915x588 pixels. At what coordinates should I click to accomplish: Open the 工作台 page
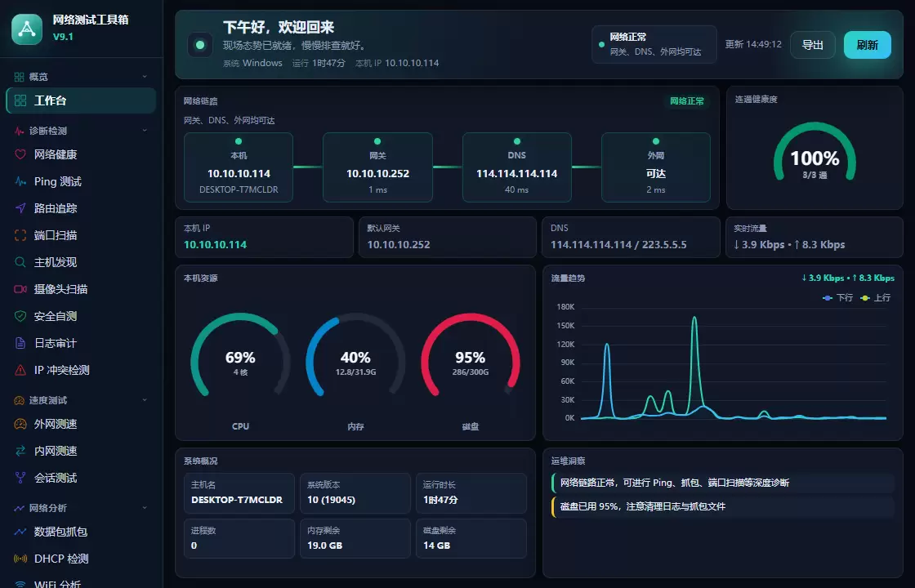pos(81,100)
